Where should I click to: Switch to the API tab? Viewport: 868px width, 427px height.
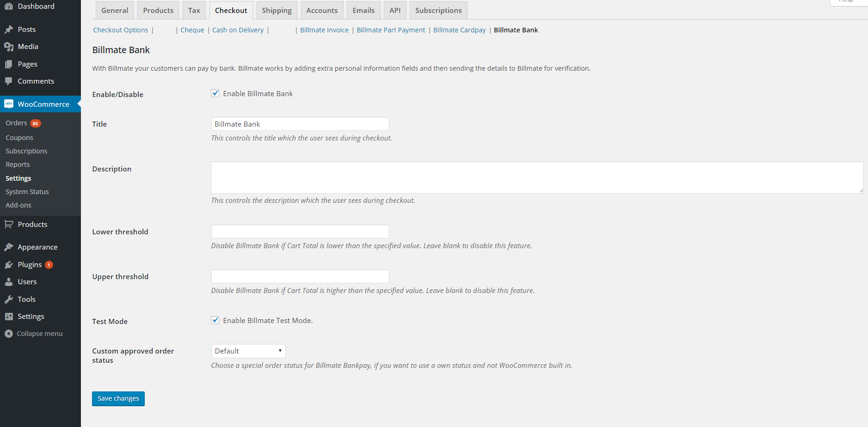click(x=395, y=10)
